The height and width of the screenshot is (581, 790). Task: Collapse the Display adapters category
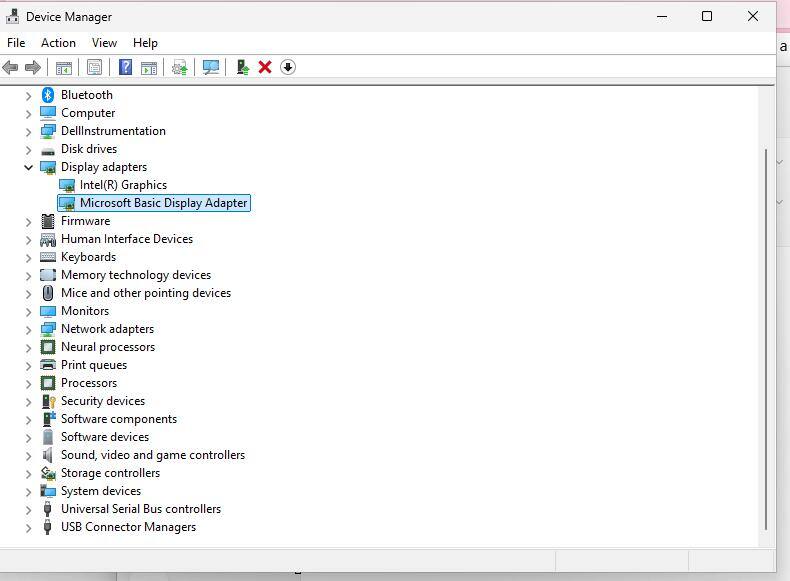point(29,167)
